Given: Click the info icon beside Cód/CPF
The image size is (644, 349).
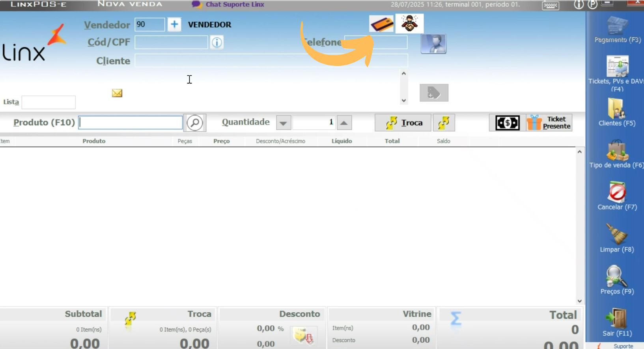Looking at the screenshot, I should [x=217, y=42].
